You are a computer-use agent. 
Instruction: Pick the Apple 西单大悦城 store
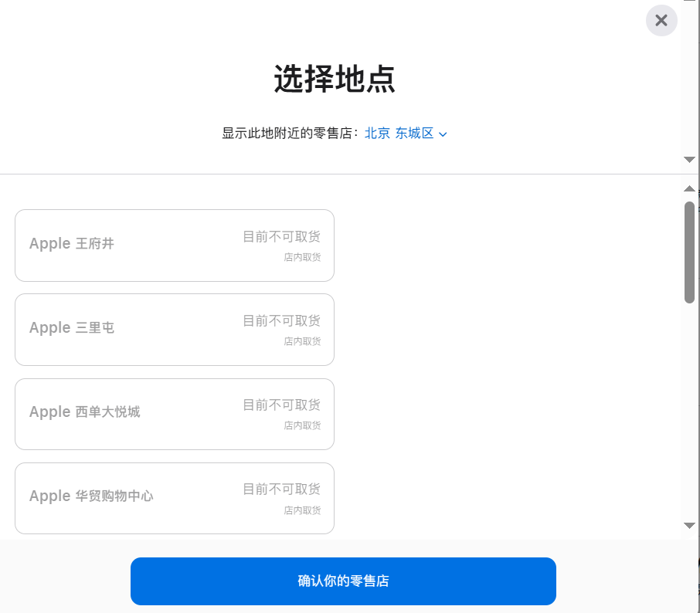pos(174,414)
